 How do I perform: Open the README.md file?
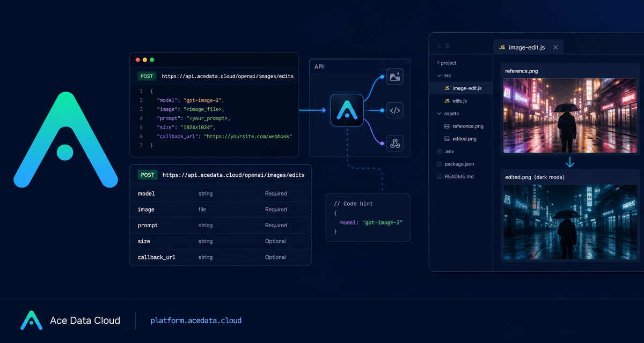[459, 176]
